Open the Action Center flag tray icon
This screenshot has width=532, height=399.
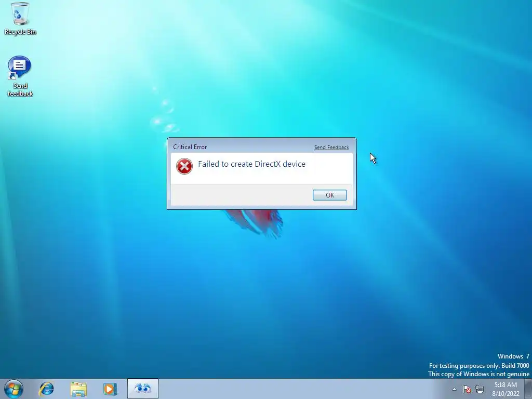467,389
